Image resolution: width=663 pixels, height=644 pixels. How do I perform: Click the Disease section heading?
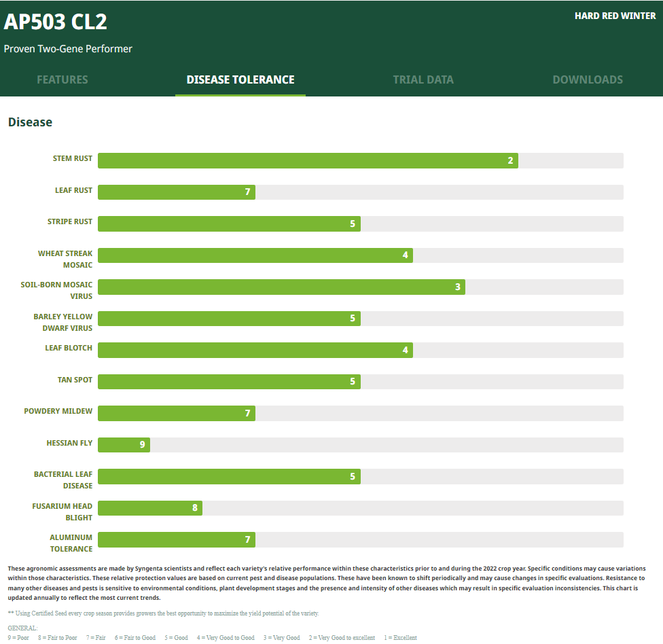tap(30, 122)
